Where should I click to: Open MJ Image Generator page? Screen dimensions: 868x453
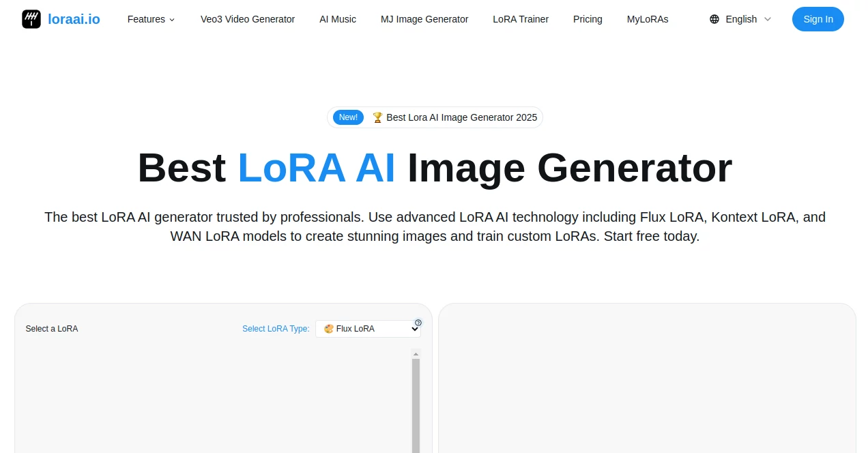(424, 19)
